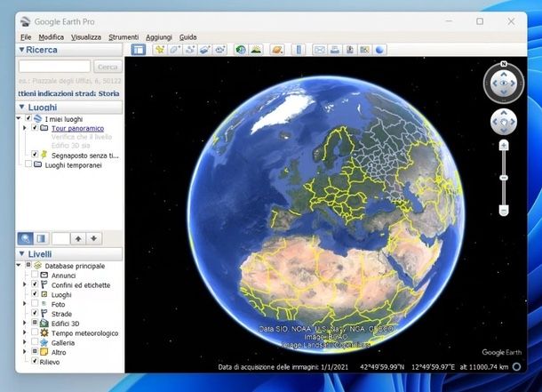The height and width of the screenshot is (392, 542).
Task: Show historical imagery clock icon
Action: (241, 50)
